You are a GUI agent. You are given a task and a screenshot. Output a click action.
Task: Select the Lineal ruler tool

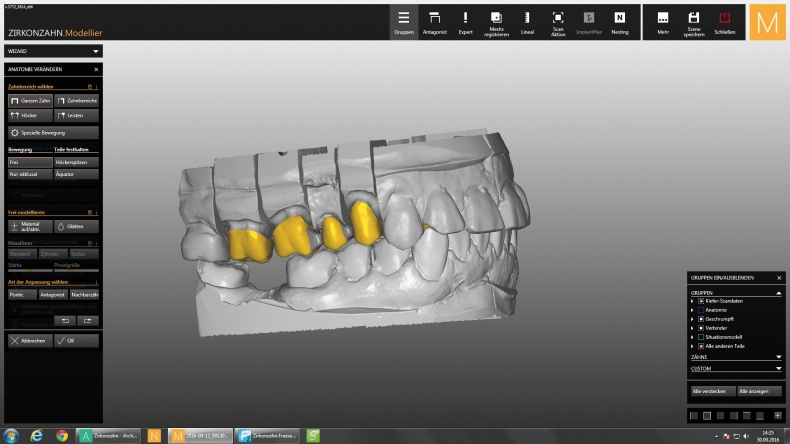tap(527, 23)
